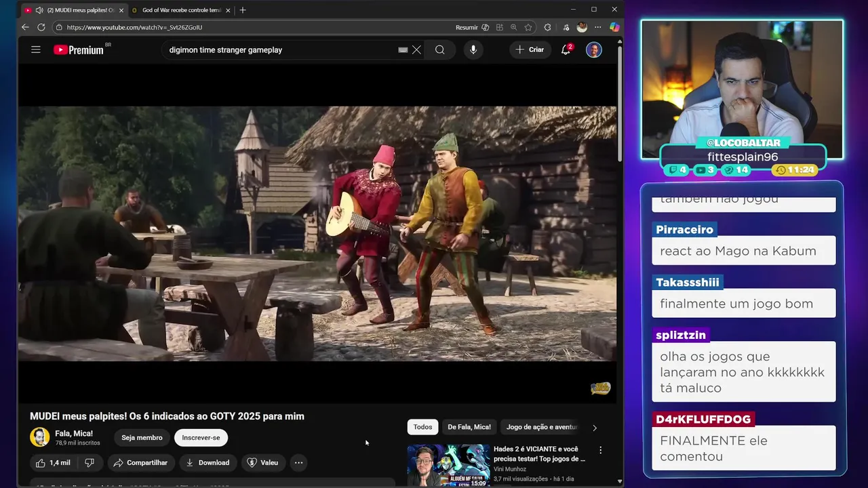The width and height of the screenshot is (868, 488).
Task: Open the browser extensions icon
Action: (547, 27)
